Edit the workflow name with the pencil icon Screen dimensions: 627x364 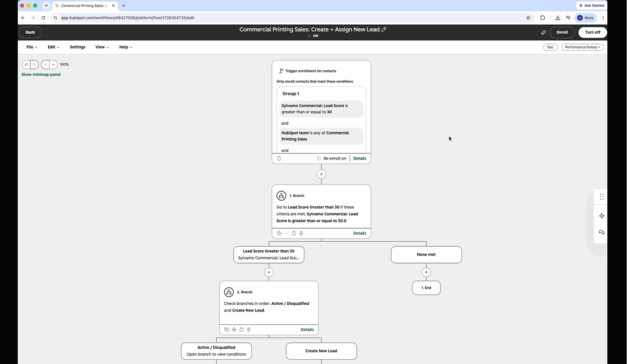click(x=384, y=29)
